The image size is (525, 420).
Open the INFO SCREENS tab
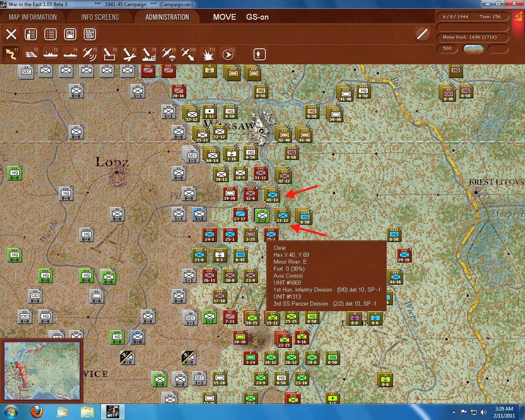(100, 17)
